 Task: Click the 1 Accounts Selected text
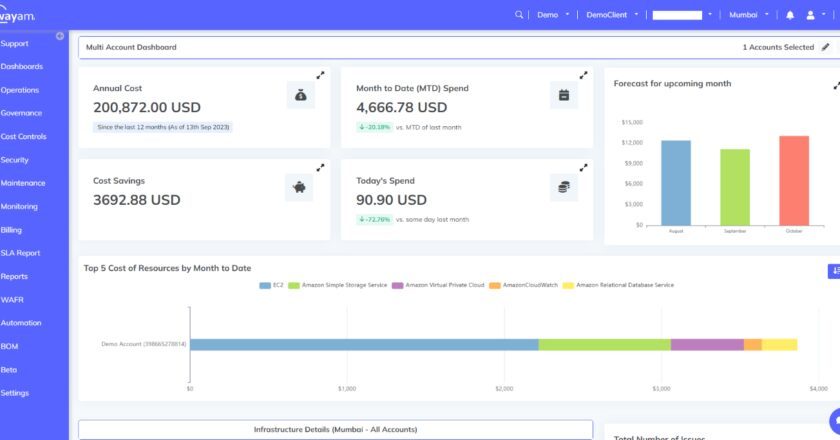(x=778, y=47)
